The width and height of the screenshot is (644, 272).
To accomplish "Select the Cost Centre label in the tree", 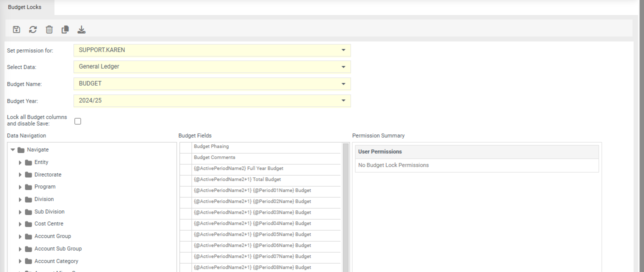I will click(x=49, y=224).
